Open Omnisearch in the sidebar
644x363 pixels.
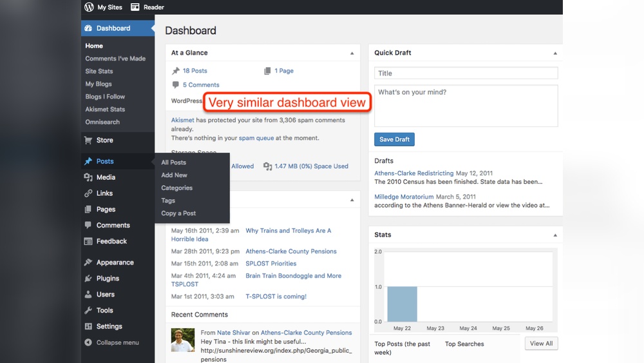coord(102,122)
